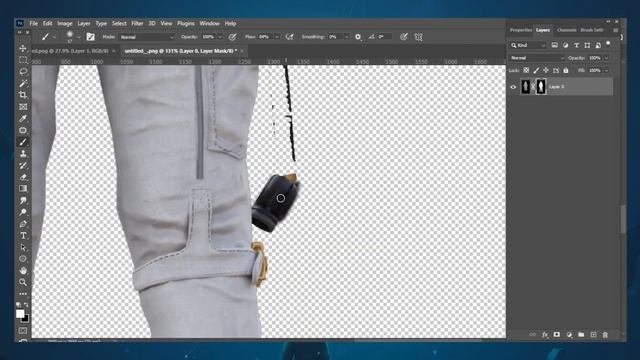The width and height of the screenshot is (640, 360).
Task: Open the Filter menu
Action: pos(137,24)
